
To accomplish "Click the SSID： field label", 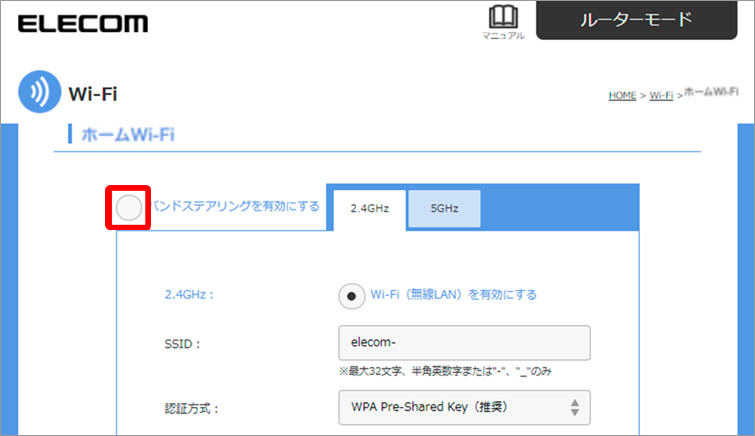I will click(182, 344).
